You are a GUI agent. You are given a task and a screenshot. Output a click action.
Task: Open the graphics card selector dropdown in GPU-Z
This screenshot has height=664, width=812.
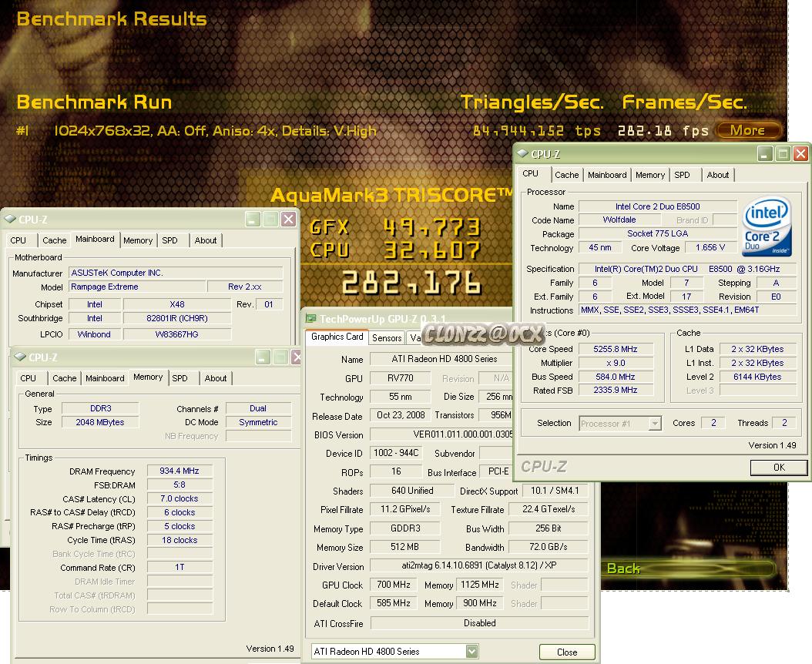[x=471, y=652]
